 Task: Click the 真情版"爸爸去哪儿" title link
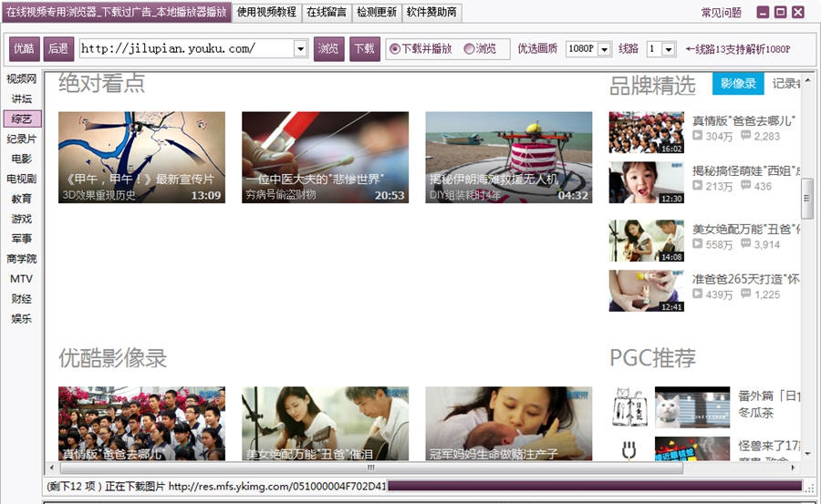743,121
